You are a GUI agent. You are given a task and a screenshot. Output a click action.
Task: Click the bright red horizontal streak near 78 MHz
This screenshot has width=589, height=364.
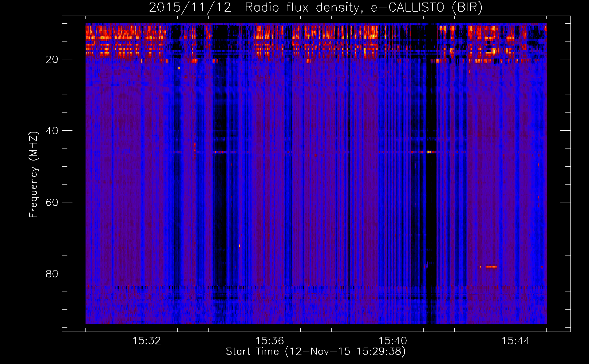pos(491,267)
